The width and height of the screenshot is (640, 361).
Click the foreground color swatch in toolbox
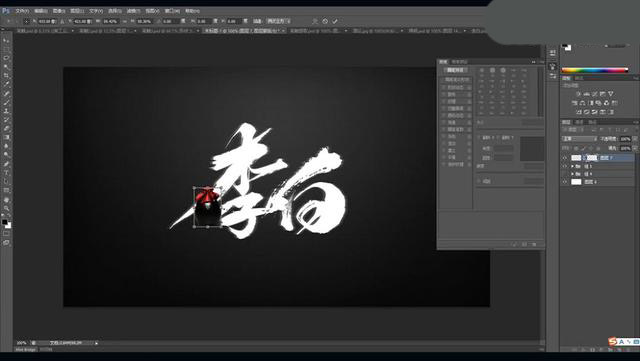pyautogui.click(x=4, y=222)
